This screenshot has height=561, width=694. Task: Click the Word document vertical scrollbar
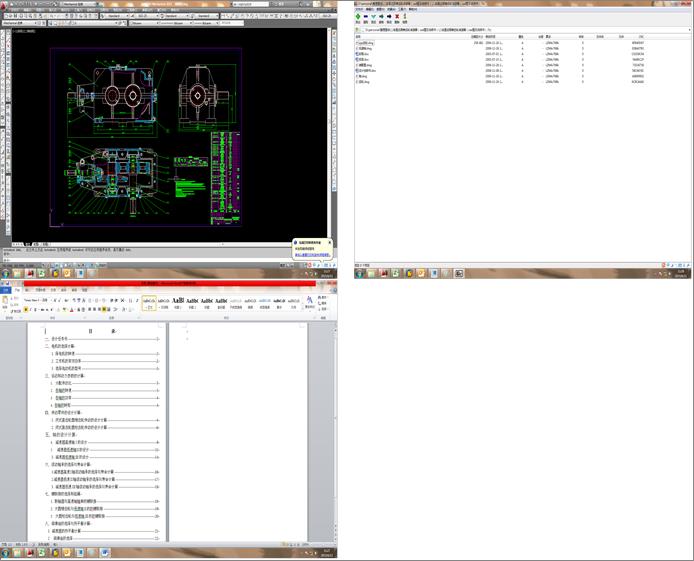click(x=335, y=431)
